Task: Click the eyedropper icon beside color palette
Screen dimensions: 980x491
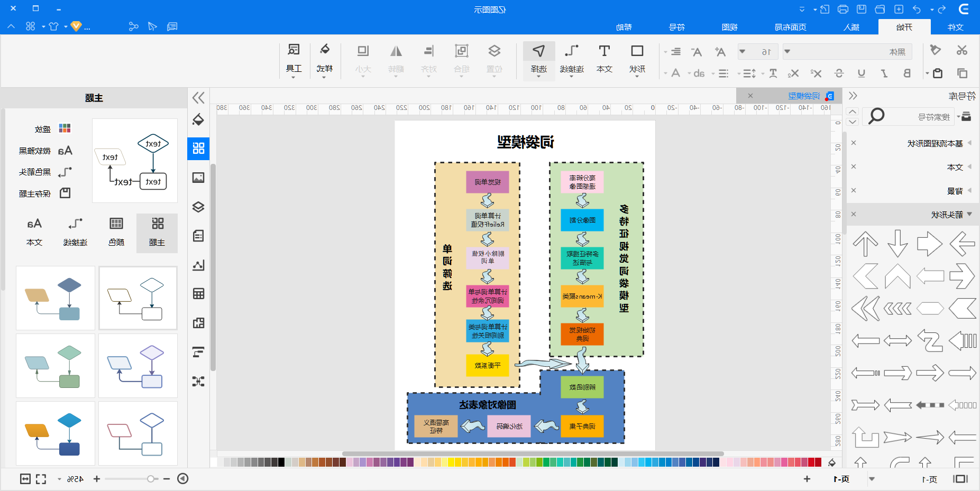Action: click(832, 462)
